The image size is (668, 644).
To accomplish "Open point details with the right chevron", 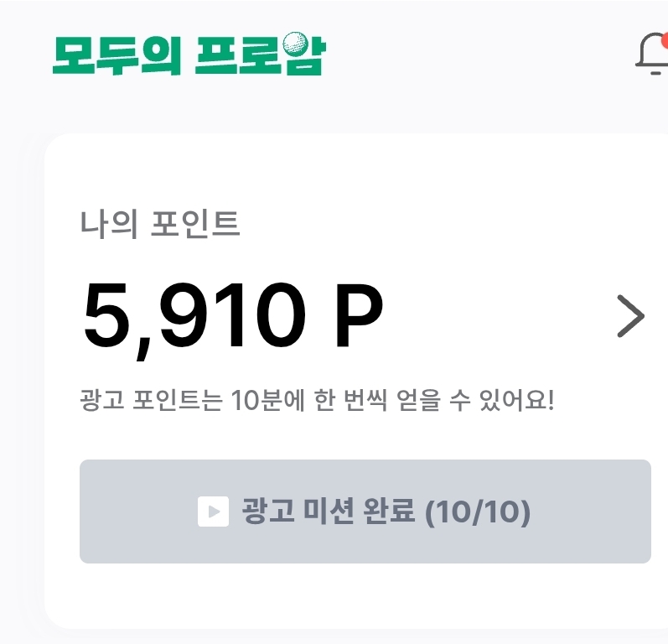I will (630, 316).
